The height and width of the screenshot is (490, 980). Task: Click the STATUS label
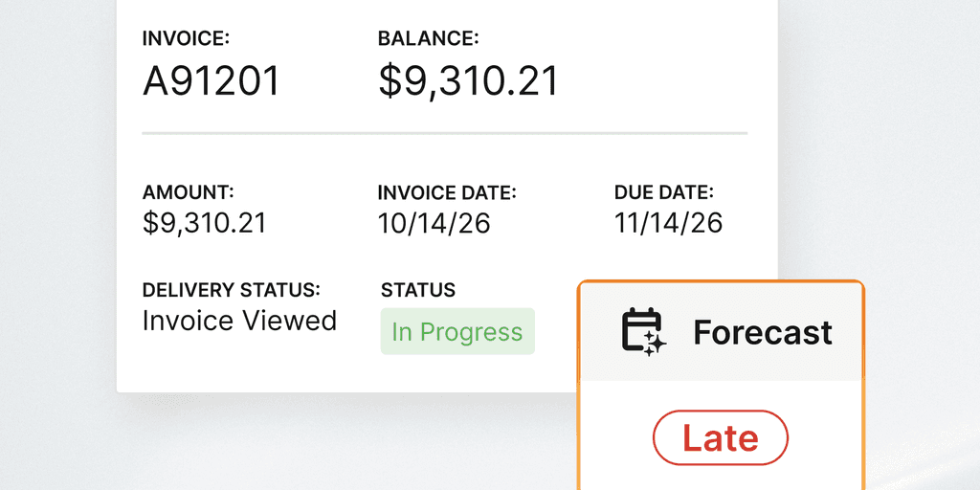pyautogui.click(x=417, y=290)
